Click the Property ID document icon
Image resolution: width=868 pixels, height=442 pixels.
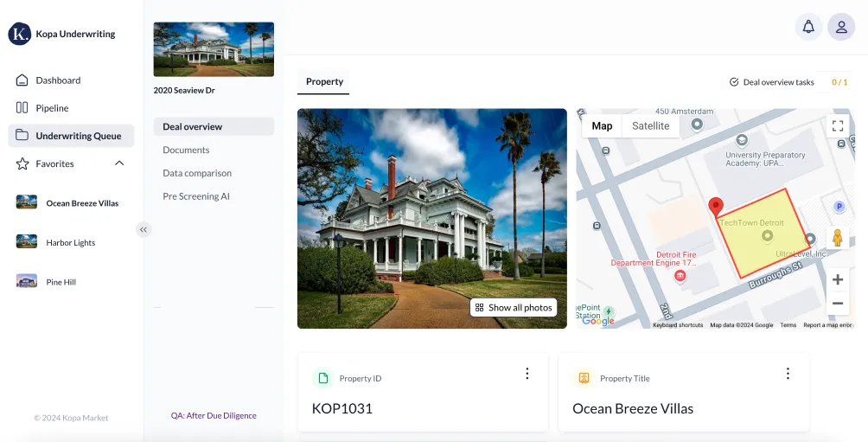[323, 378]
